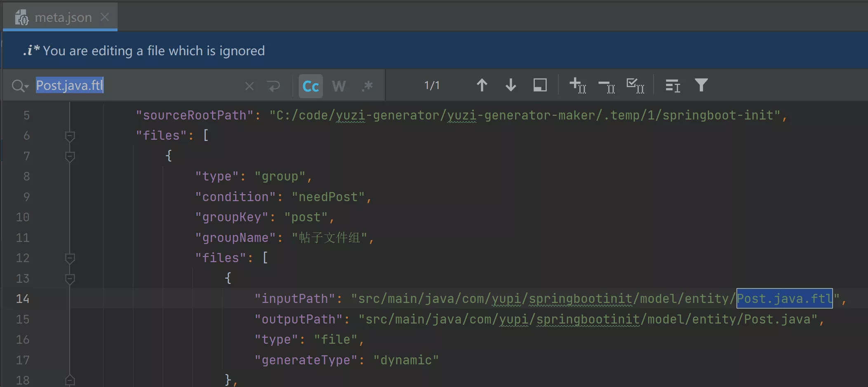Screen dimensions: 868x387
Task: Click line number 14 in gutter
Action: tap(23, 299)
